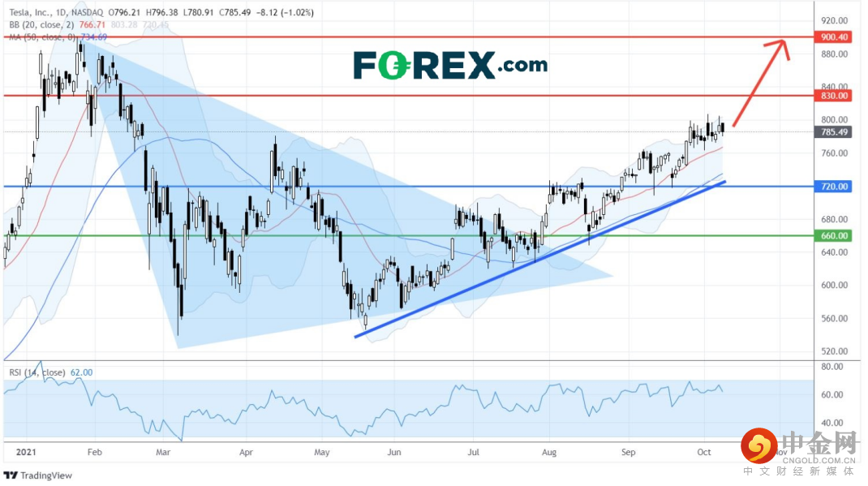Screen dimensions: 868x486
Task: Click the change value −8.12 (−1.02%)
Action: pyautogui.click(x=285, y=12)
